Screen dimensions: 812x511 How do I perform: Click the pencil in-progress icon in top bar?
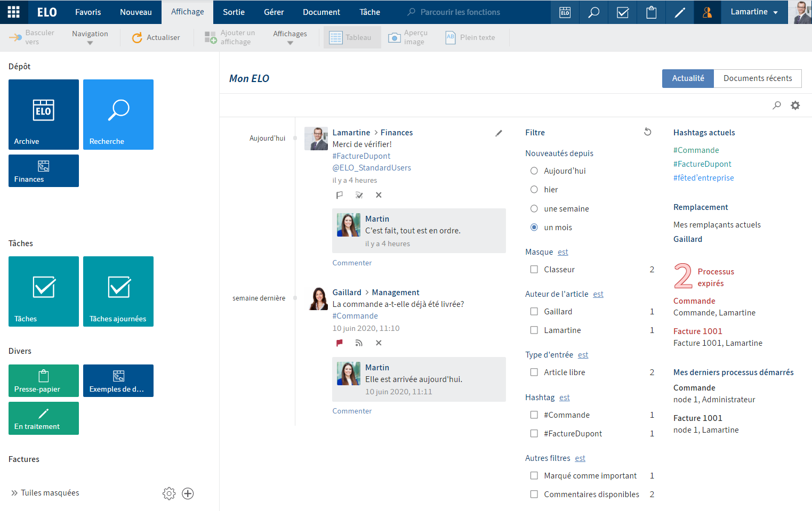point(680,12)
